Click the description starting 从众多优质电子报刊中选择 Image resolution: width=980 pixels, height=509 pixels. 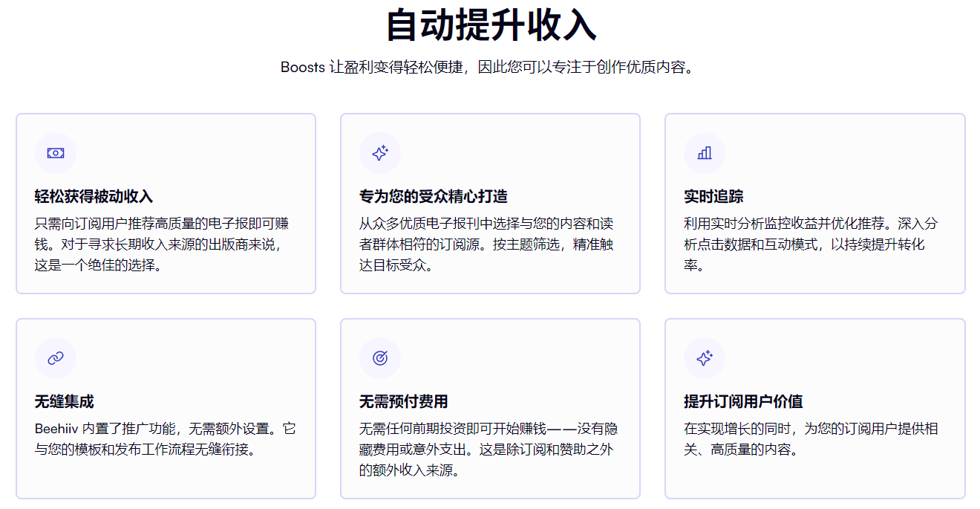coord(486,244)
